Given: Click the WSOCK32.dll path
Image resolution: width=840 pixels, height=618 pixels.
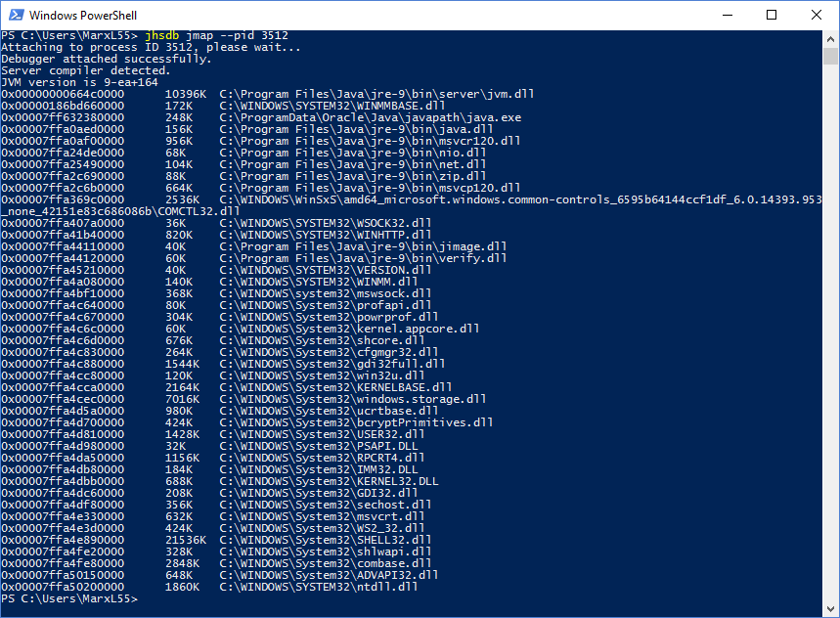Looking at the screenshot, I should click(326, 223).
